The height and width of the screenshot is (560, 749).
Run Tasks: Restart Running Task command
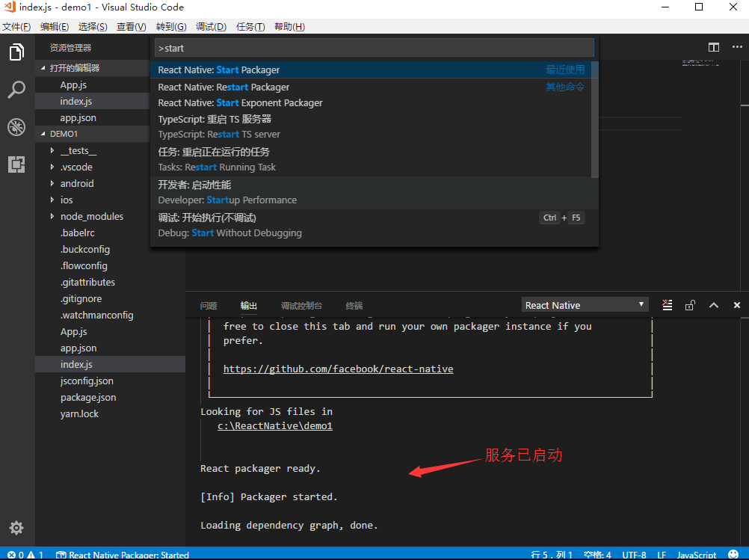click(x=371, y=159)
